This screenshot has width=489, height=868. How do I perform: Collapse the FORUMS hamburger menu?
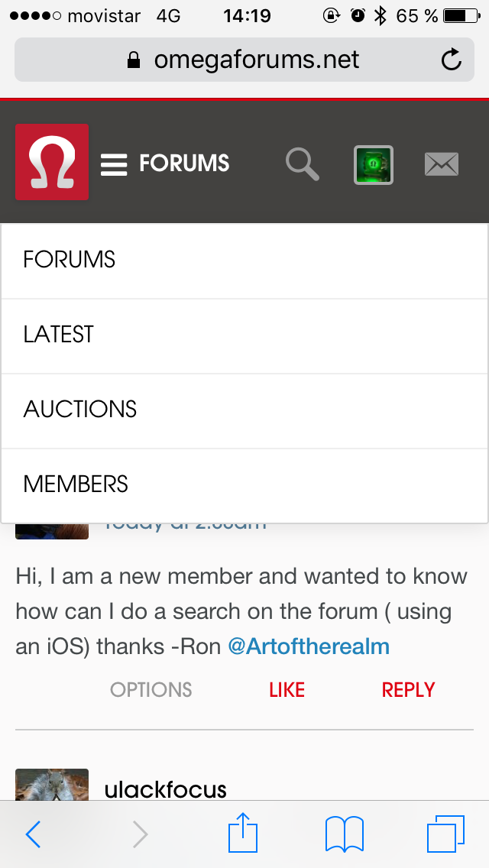[114, 164]
